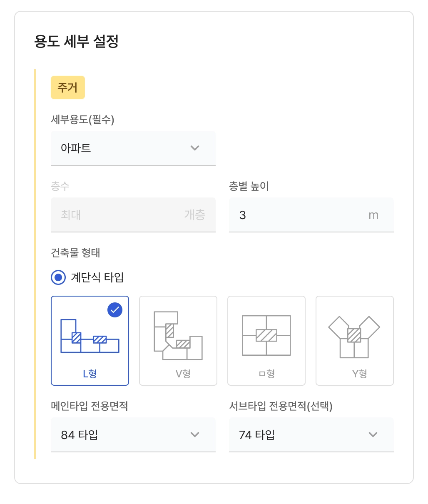Click the L형 label text
Screen dimensions: 428x504
coord(90,374)
